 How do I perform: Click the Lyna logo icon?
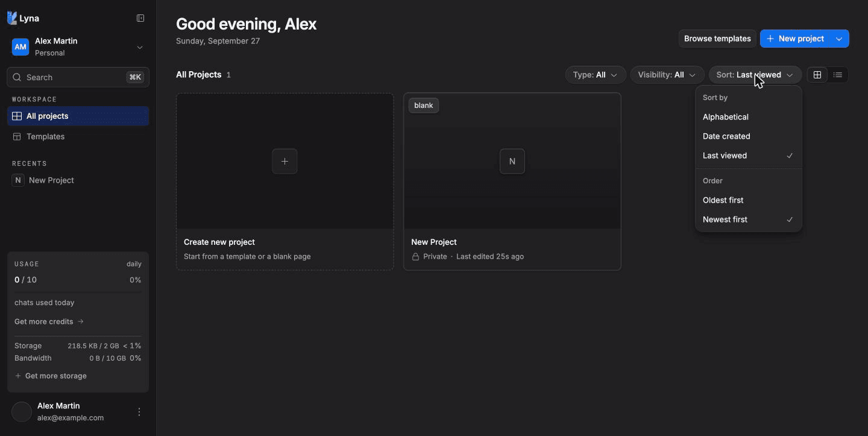tap(12, 18)
